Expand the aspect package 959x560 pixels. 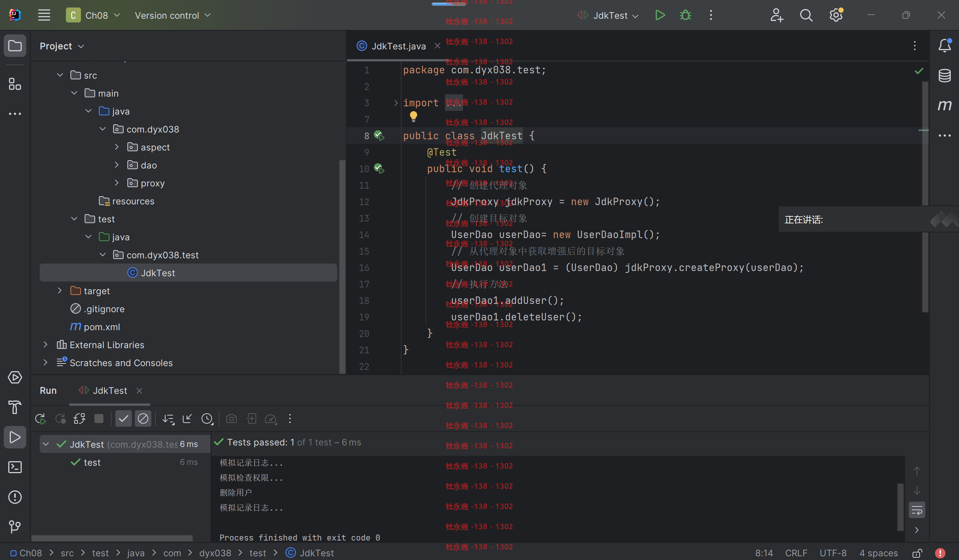[117, 147]
